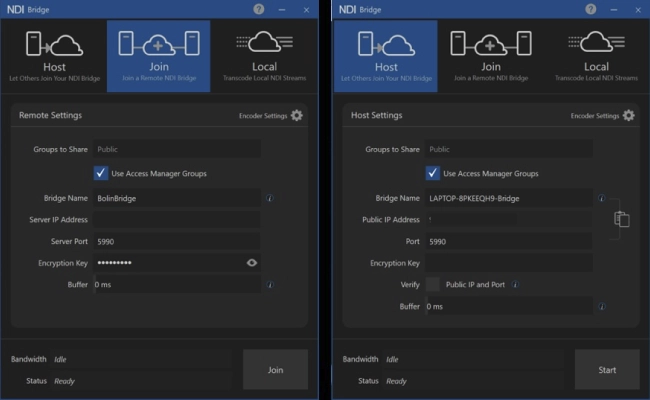650x400 pixels.
Task: Click the copy icon beside Public IP Address
Action: (622, 219)
